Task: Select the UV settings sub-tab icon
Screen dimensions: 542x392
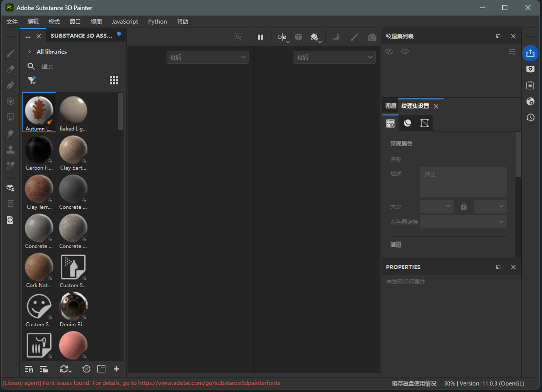Action: 424,123
